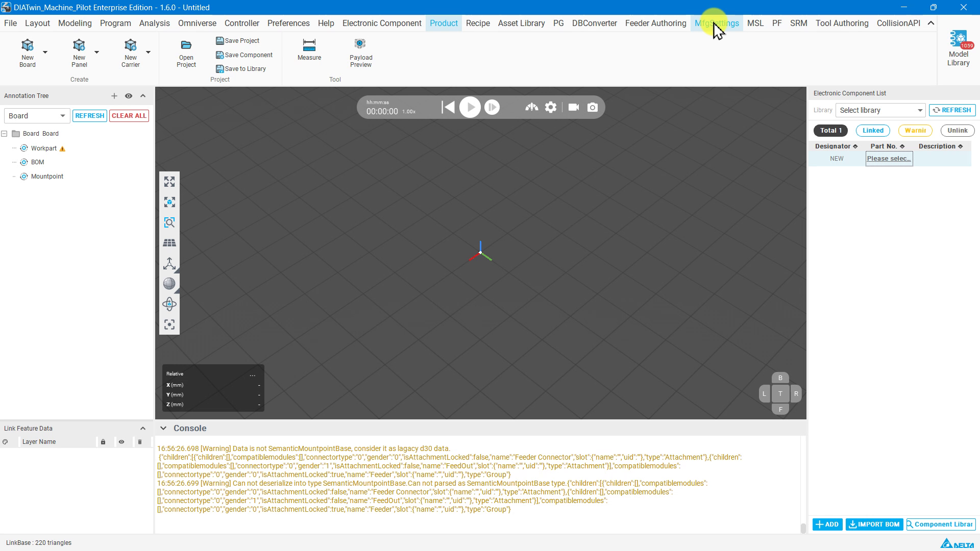Click the New Carrier icon
The image size is (980, 551).
[x=131, y=45]
